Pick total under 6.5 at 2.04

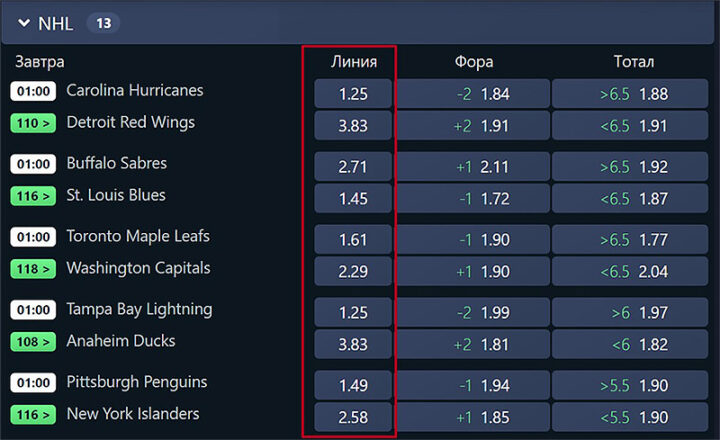click(x=633, y=271)
